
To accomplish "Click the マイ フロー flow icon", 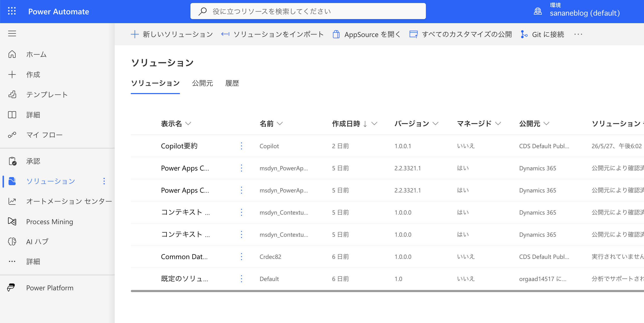I will [12, 135].
